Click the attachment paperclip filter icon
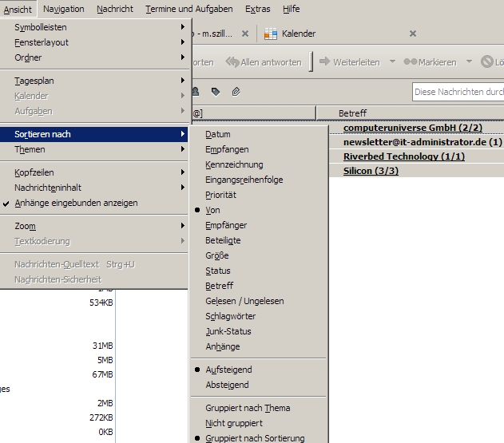Viewport: 504px width, 443px height. (236, 92)
